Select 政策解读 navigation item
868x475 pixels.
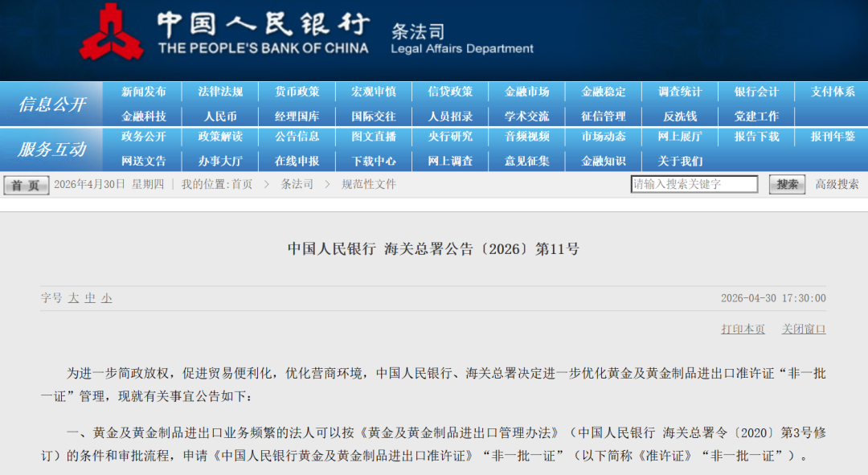pyautogui.click(x=220, y=137)
